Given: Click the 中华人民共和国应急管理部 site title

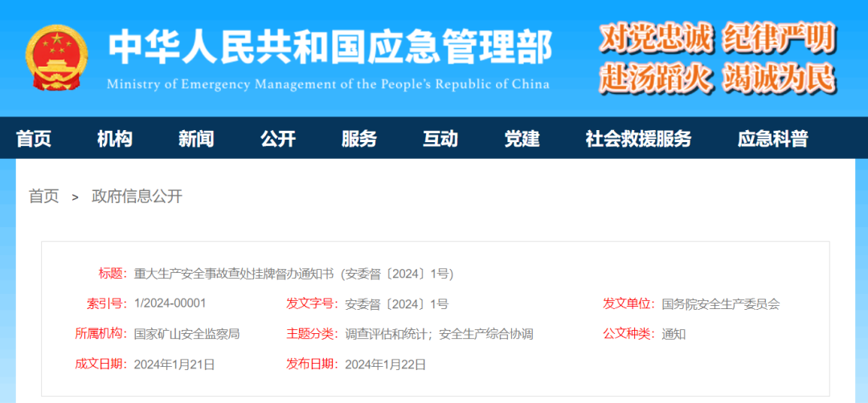Looking at the screenshot, I should coord(330,47).
